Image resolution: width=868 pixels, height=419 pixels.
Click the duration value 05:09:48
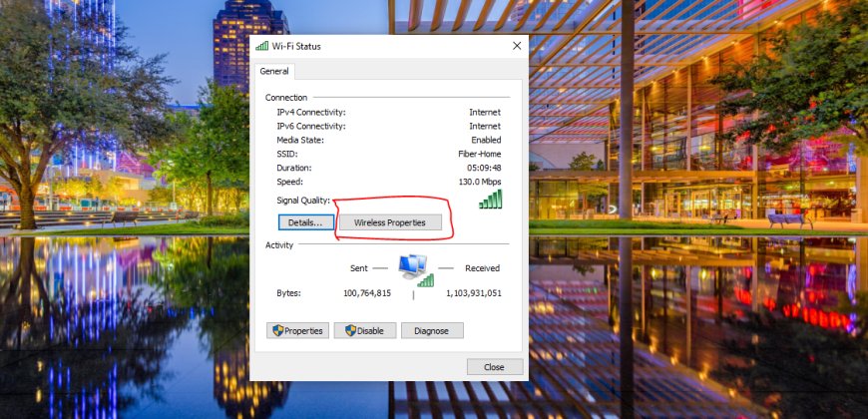(x=484, y=168)
